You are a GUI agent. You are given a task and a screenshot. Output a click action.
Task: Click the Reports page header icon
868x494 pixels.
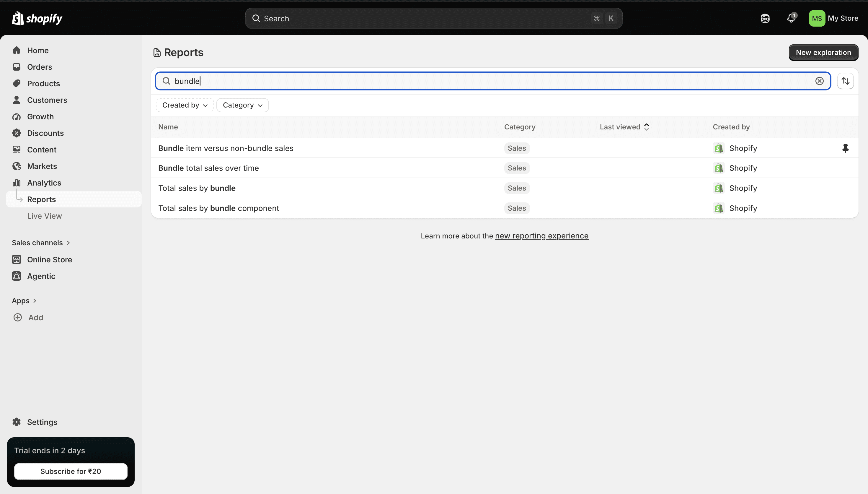[157, 53]
